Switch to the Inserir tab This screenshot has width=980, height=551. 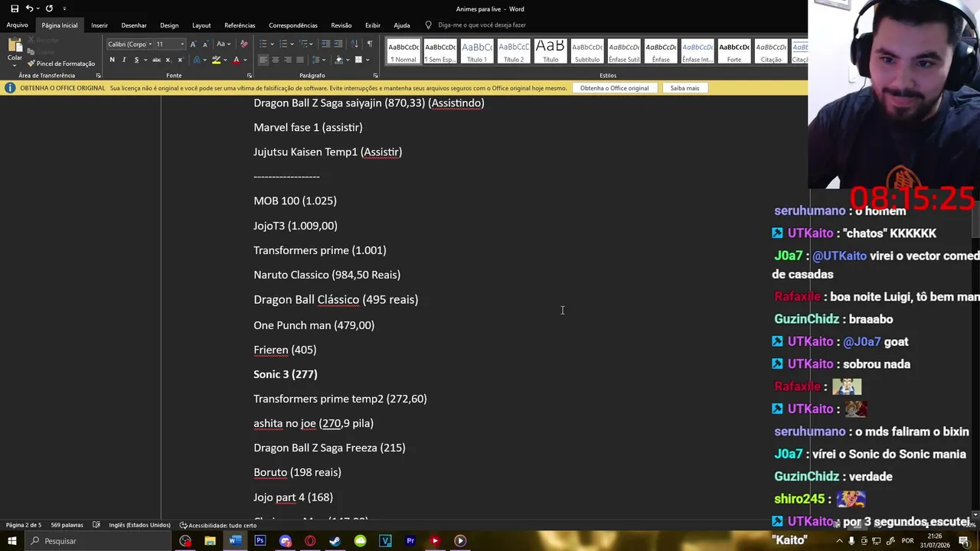pyautogui.click(x=100, y=25)
